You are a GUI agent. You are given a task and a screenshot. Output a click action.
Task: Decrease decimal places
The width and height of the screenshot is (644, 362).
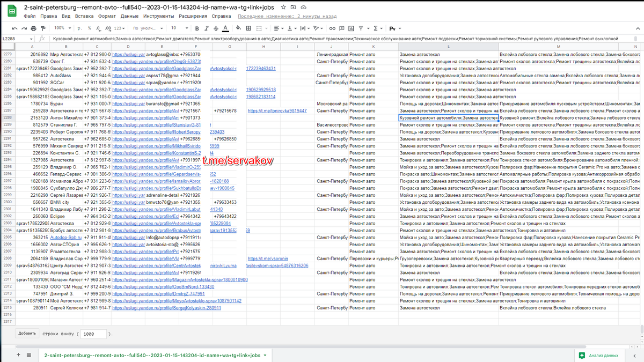tap(97, 28)
